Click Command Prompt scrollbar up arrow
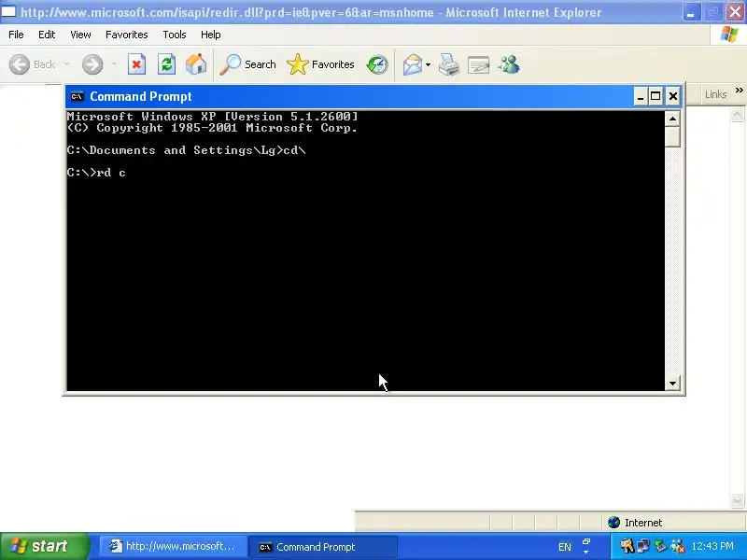 tap(672, 119)
